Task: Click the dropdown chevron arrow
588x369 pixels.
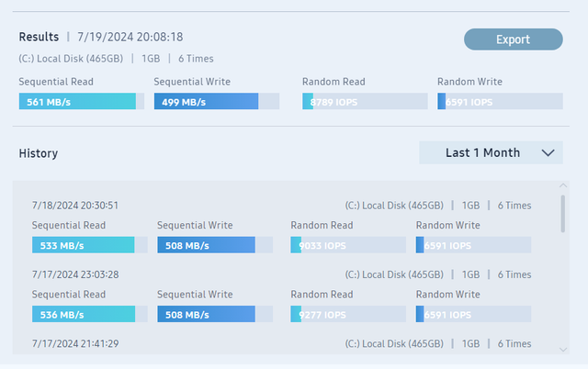Action: point(548,153)
